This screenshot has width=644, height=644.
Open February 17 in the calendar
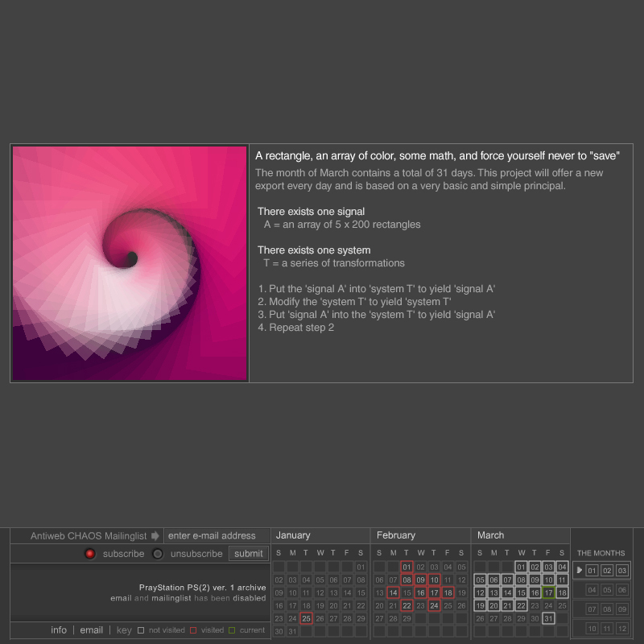434,592
